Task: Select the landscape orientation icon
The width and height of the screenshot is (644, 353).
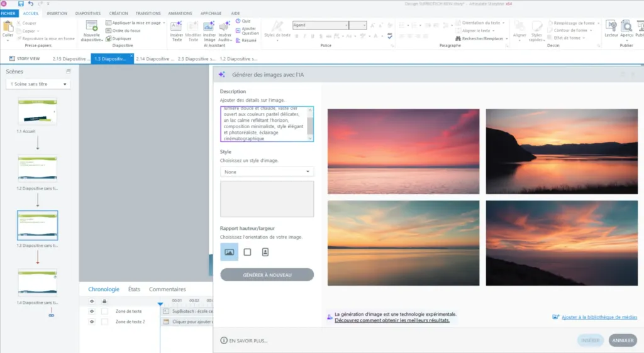Action: (230, 252)
